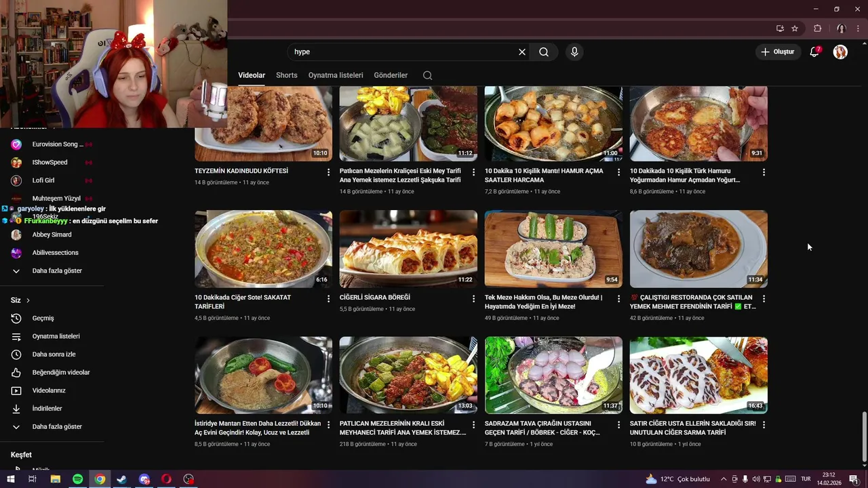Open the Opera browser from the taskbar

pyautogui.click(x=166, y=479)
